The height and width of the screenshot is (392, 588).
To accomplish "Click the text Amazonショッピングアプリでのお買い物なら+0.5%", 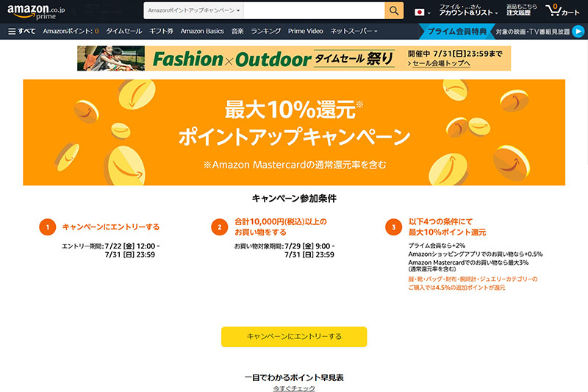I will pos(475,254).
